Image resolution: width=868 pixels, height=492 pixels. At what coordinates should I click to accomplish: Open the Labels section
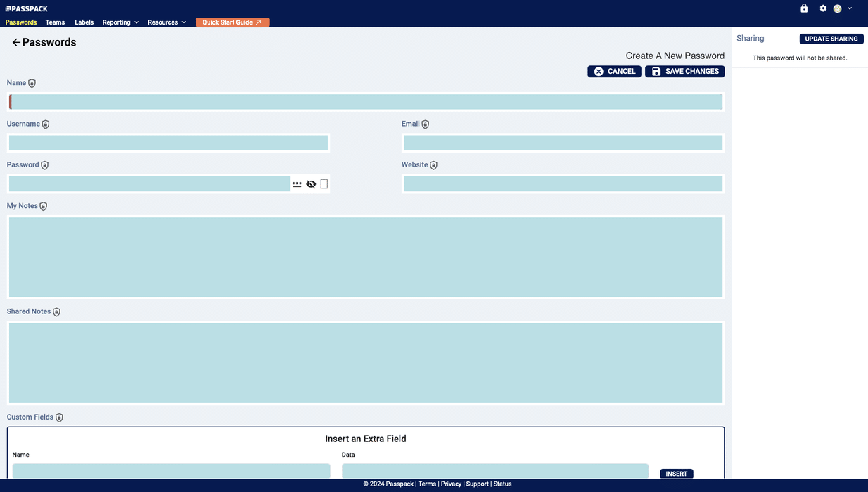[x=84, y=22]
